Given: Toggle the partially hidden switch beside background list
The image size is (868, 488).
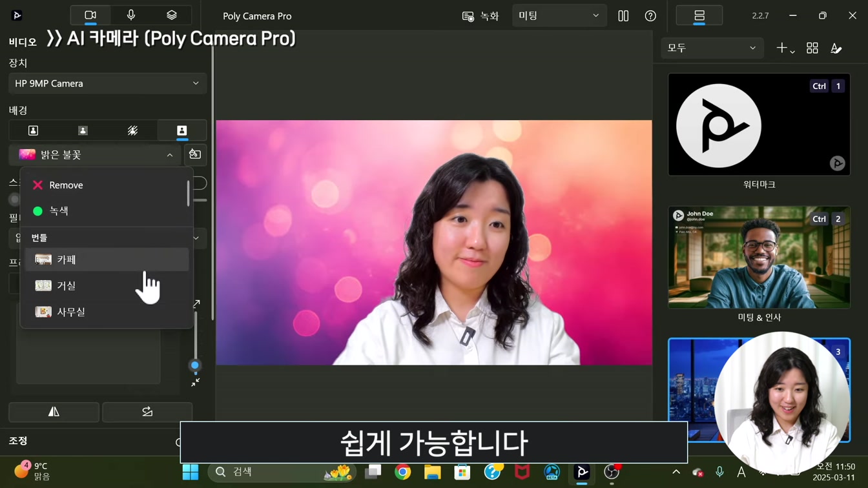Looking at the screenshot, I should click(200, 183).
